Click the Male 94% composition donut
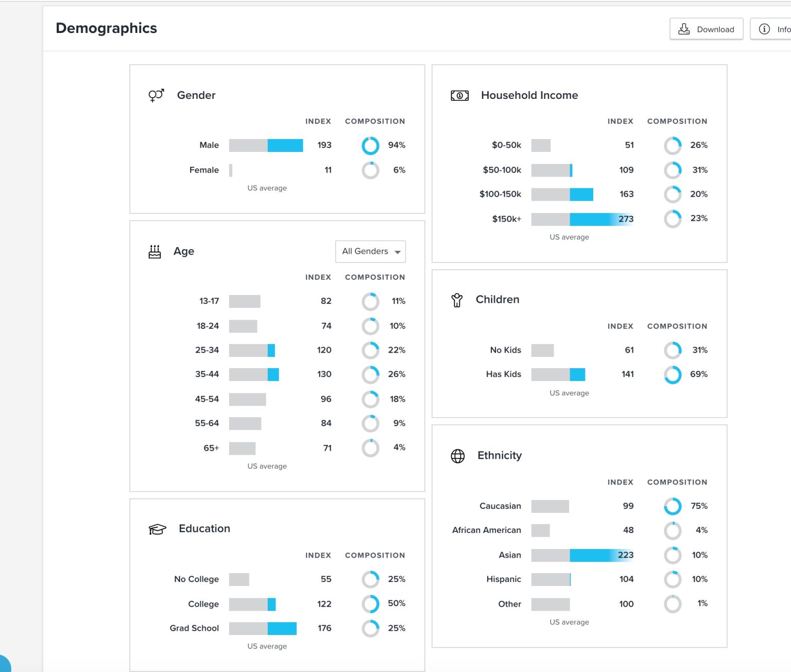Screen dimensions: 791x672 (370, 146)
